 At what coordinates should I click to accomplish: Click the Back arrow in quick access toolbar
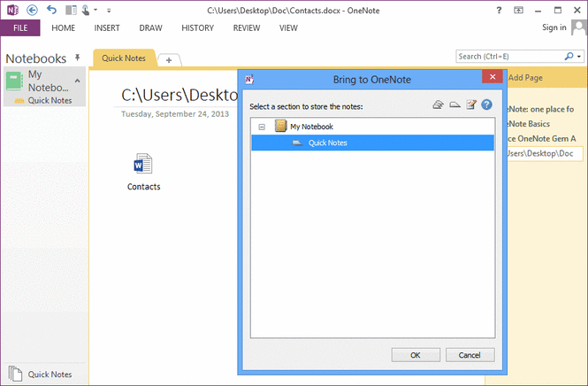[32, 10]
